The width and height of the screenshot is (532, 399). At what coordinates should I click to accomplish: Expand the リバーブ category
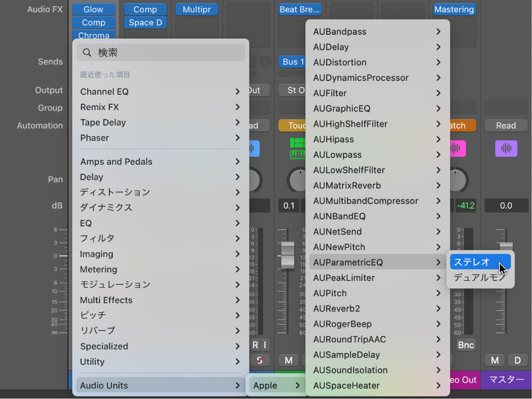(x=160, y=330)
